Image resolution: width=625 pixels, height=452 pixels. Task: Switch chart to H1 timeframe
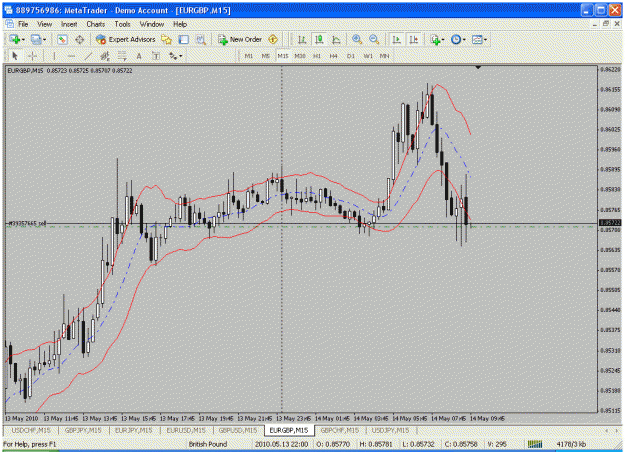(x=317, y=56)
